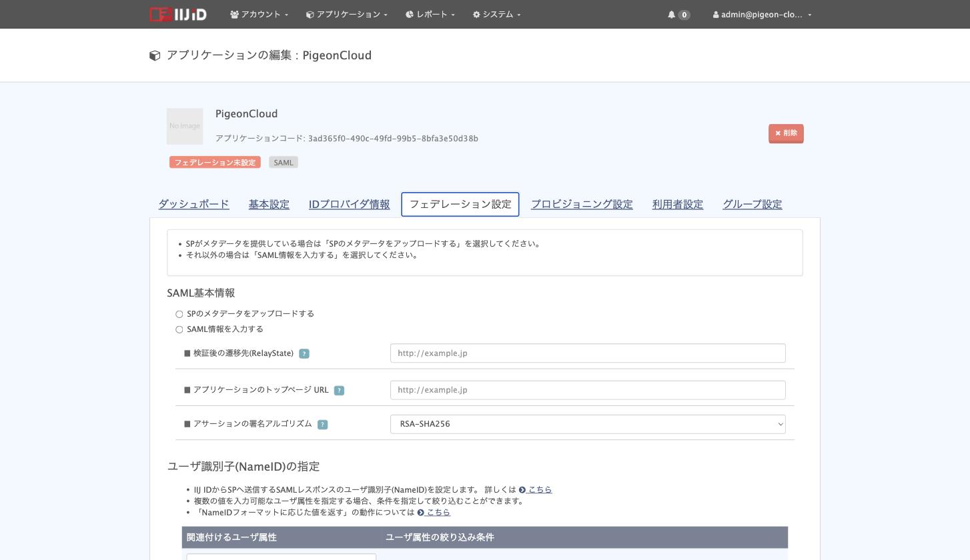Click help icon for アサーションの署名アルゴリズム
Screen dimensions: 970x560
[322, 425]
